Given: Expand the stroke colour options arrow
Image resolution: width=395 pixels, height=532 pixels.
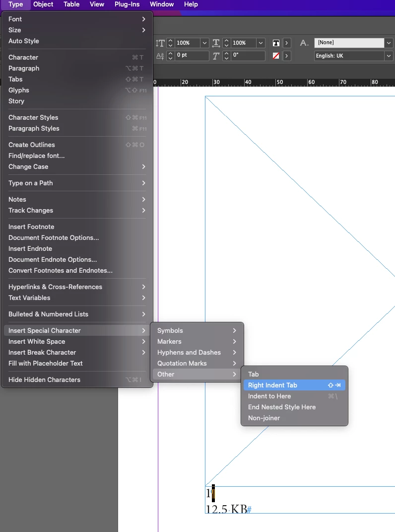Looking at the screenshot, I should pyautogui.click(x=286, y=56).
